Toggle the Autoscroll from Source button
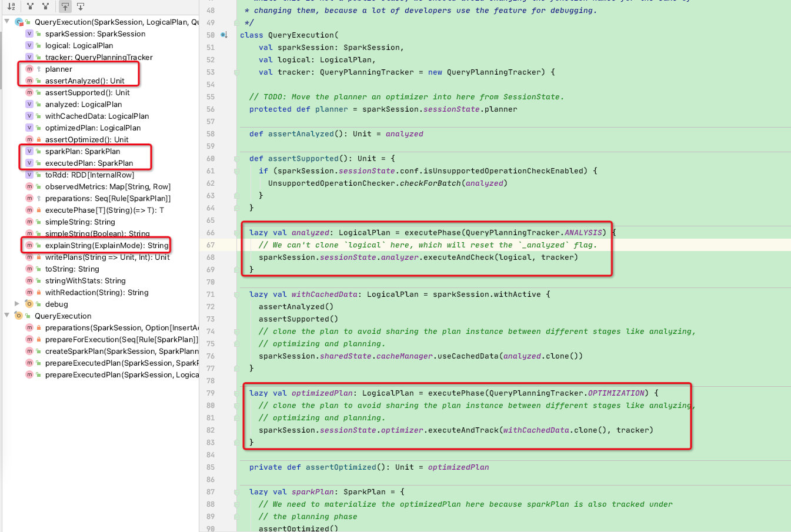The width and height of the screenshot is (791, 532). (x=81, y=6)
